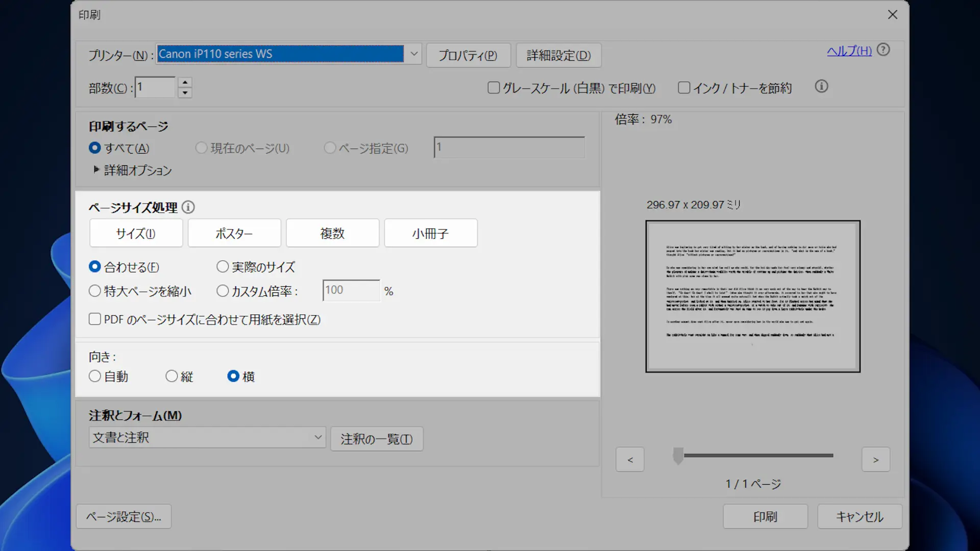Image resolution: width=980 pixels, height=551 pixels.
Task: Open the '注釈の一覧' button
Action: click(x=377, y=439)
